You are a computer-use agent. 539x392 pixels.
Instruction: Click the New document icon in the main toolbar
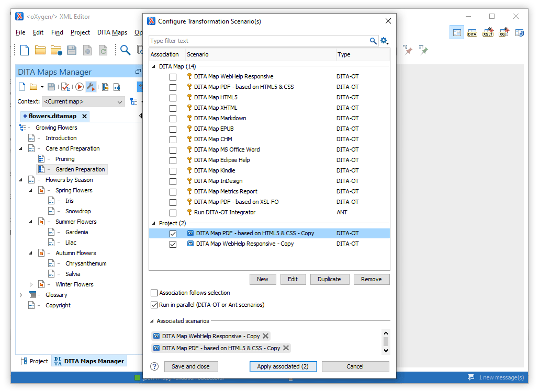point(25,50)
